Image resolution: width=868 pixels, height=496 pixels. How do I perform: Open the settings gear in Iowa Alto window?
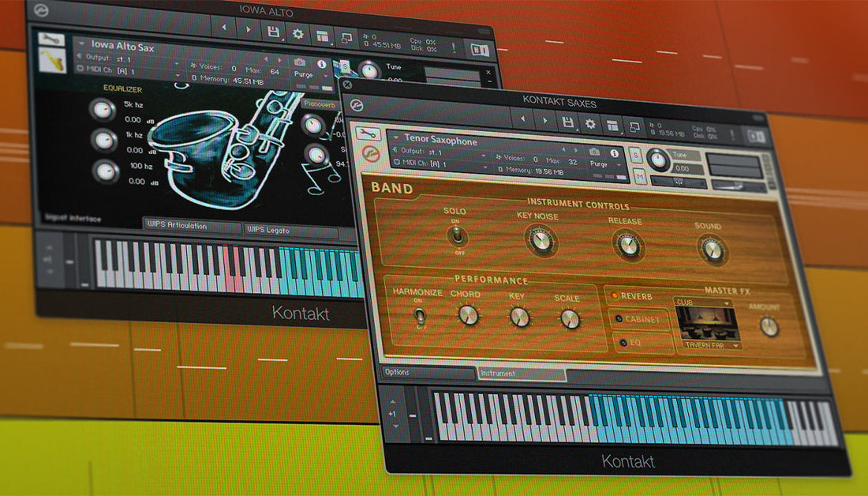point(297,34)
